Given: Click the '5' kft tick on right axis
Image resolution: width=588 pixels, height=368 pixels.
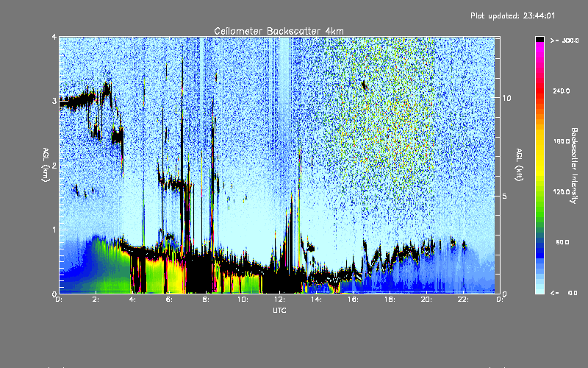Looking at the screenshot, I should (504, 196).
